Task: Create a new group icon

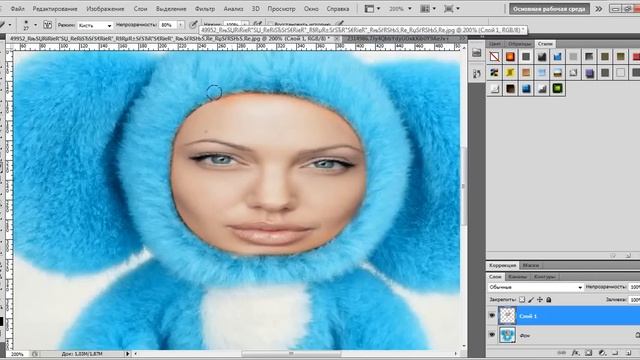Action: tap(615, 353)
